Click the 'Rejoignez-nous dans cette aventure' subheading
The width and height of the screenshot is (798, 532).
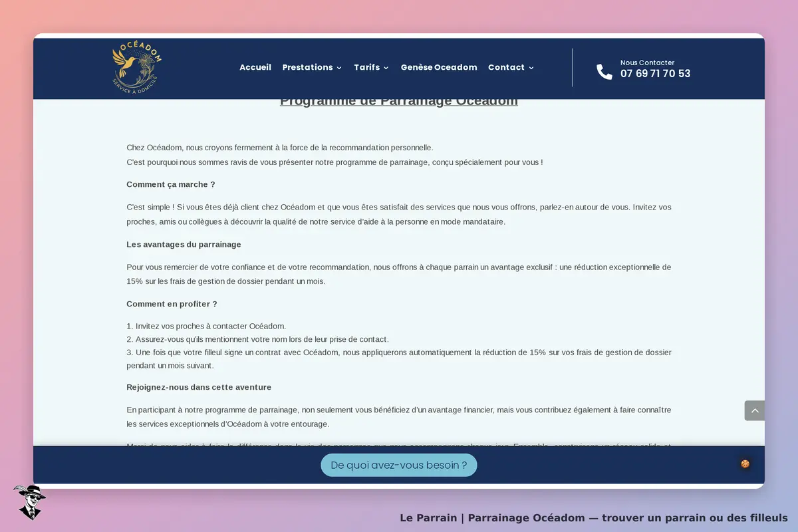[199, 387]
